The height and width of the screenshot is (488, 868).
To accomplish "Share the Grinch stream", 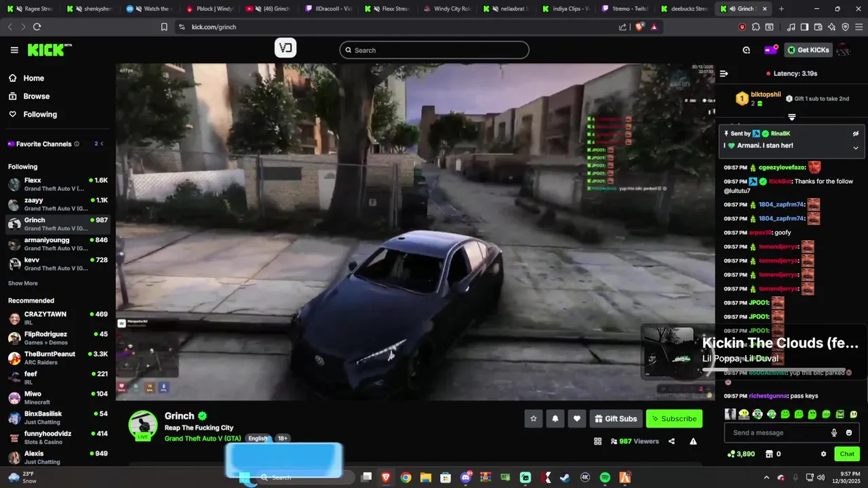I will (671, 441).
